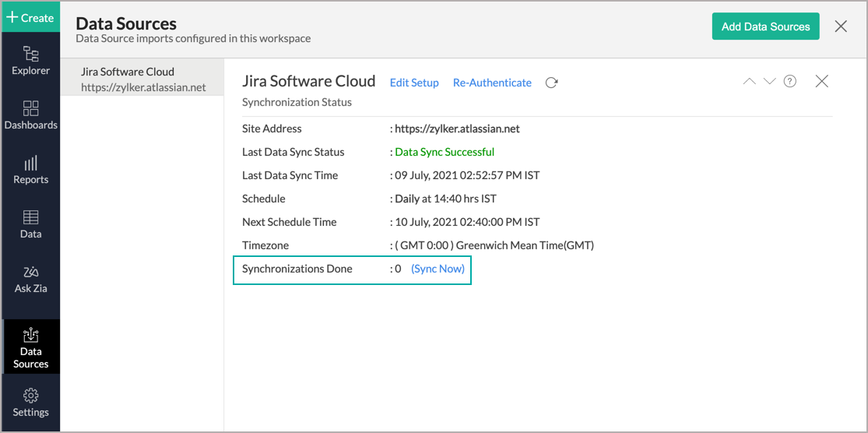This screenshot has width=868, height=433.
Task: Click the Next Schedule Time label
Action: 290,223
